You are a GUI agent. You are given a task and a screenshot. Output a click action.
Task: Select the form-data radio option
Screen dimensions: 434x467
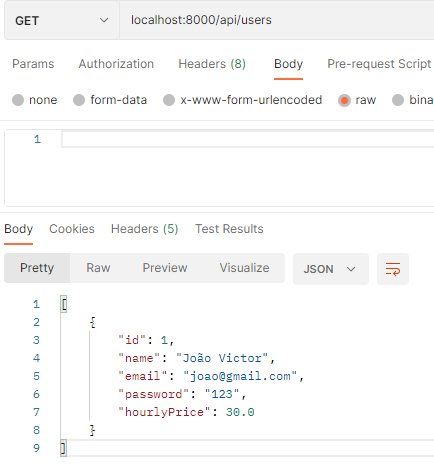(x=79, y=100)
